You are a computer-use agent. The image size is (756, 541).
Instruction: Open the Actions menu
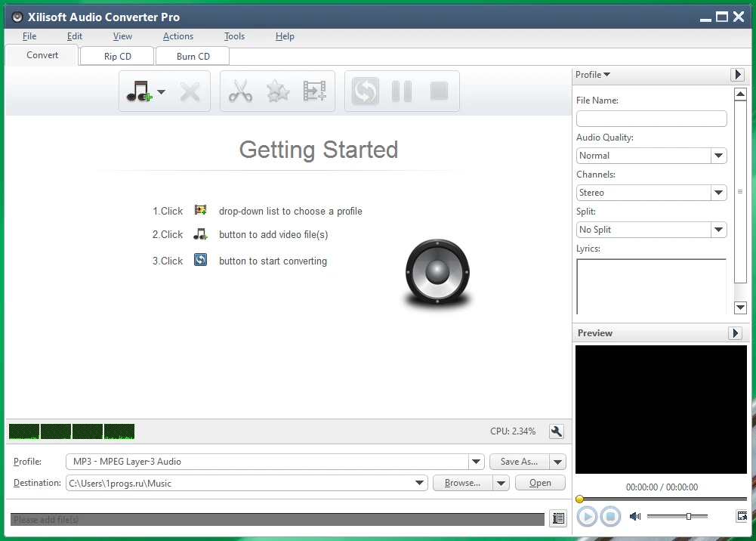coord(178,36)
